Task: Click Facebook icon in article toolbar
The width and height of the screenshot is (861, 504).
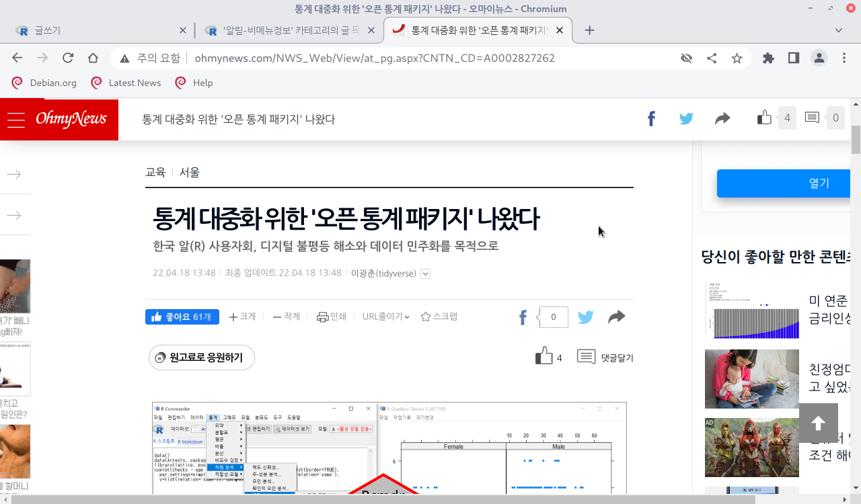Action: (523, 317)
